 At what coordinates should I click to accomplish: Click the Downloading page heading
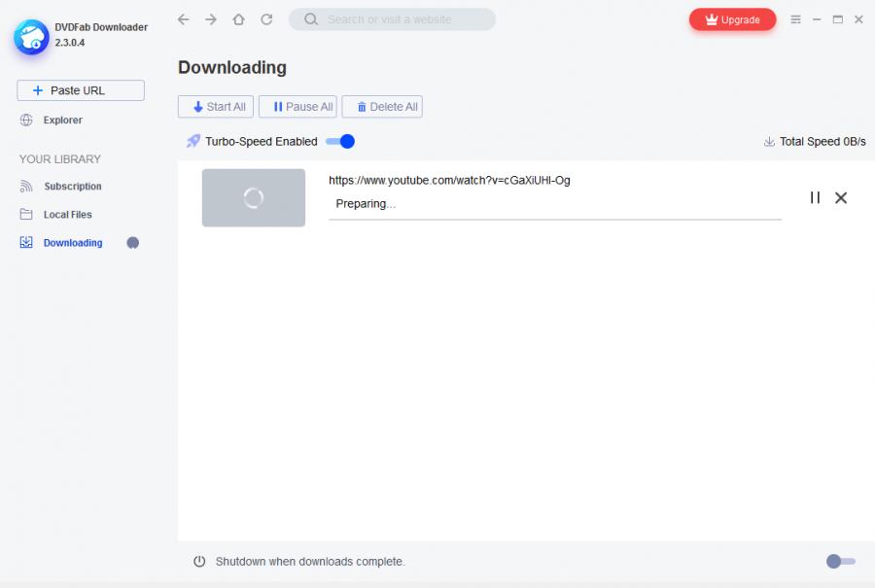pyautogui.click(x=232, y=67)
